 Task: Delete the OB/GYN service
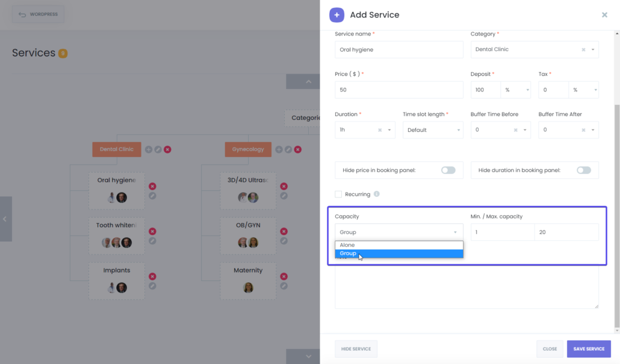click(284, 231)
